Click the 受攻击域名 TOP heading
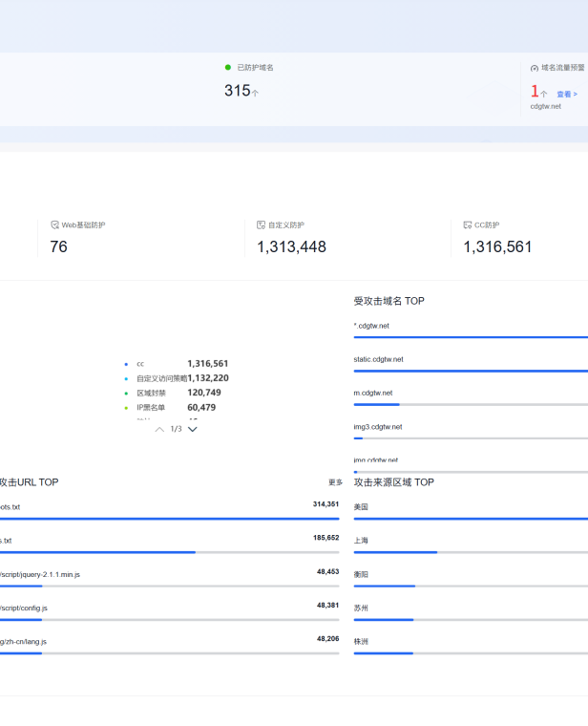The image size is (588, 726). (x=389, y=301)
